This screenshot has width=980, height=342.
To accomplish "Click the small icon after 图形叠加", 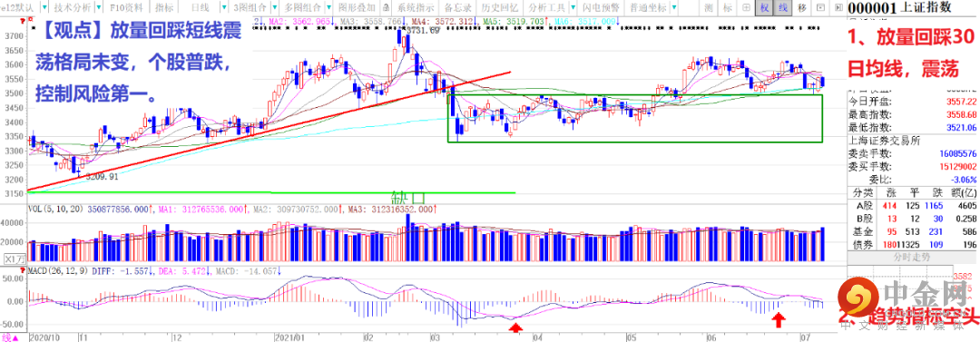I will click(387, 7).
